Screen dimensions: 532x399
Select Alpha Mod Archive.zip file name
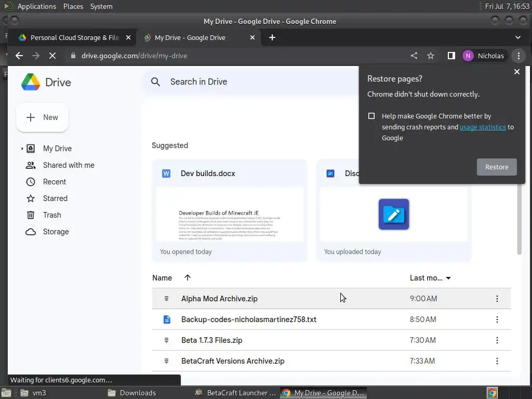219,299
